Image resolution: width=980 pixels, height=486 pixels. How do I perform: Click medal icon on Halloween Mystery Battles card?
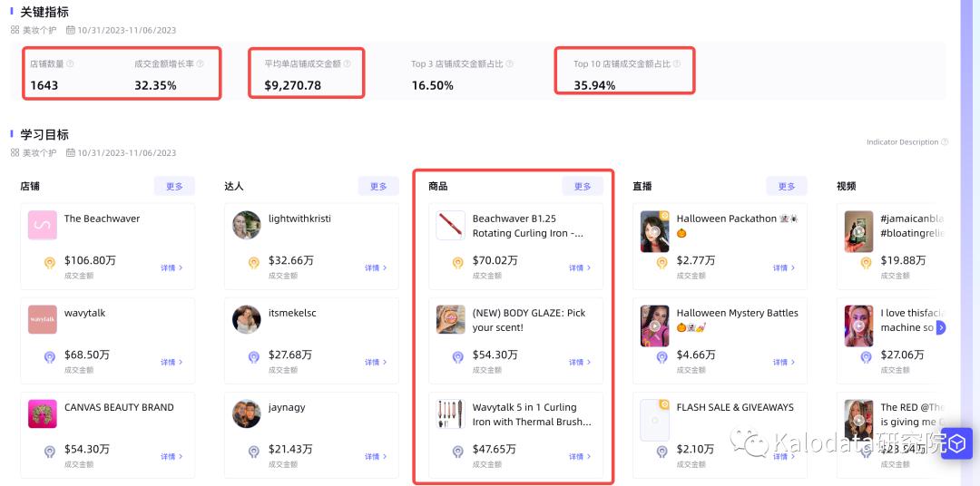[661, 357]
